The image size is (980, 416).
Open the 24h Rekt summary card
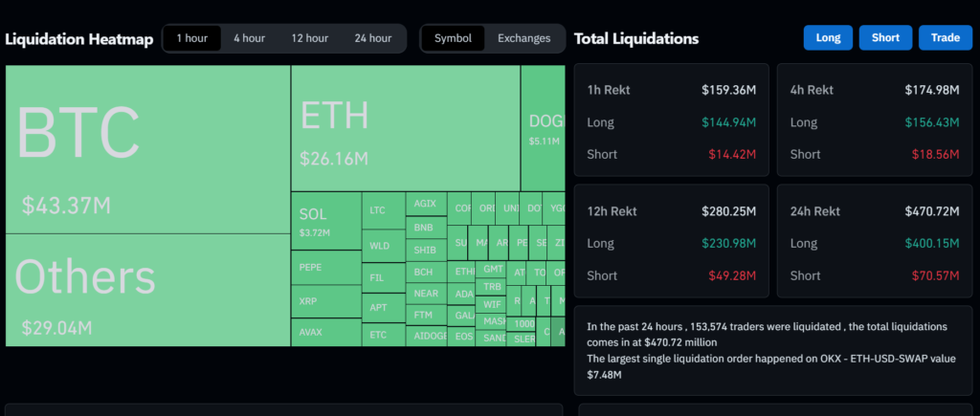click(875, 240)
